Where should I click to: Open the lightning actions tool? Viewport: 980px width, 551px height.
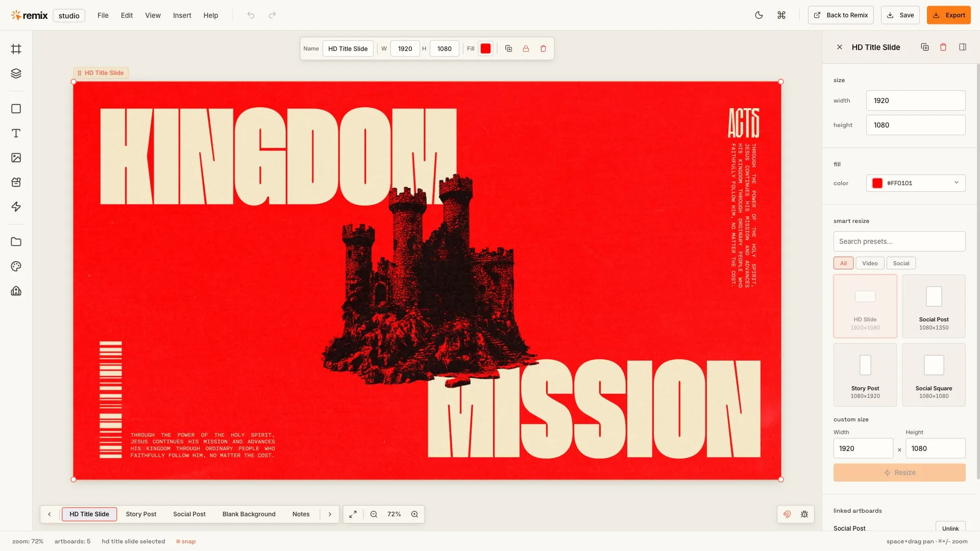[16, 207]
